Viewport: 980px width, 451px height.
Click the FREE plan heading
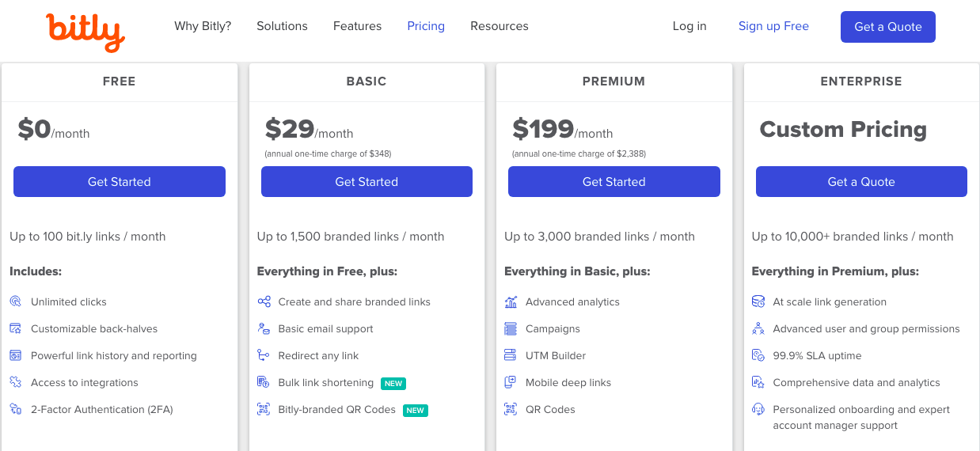click(x=120, y=81)
